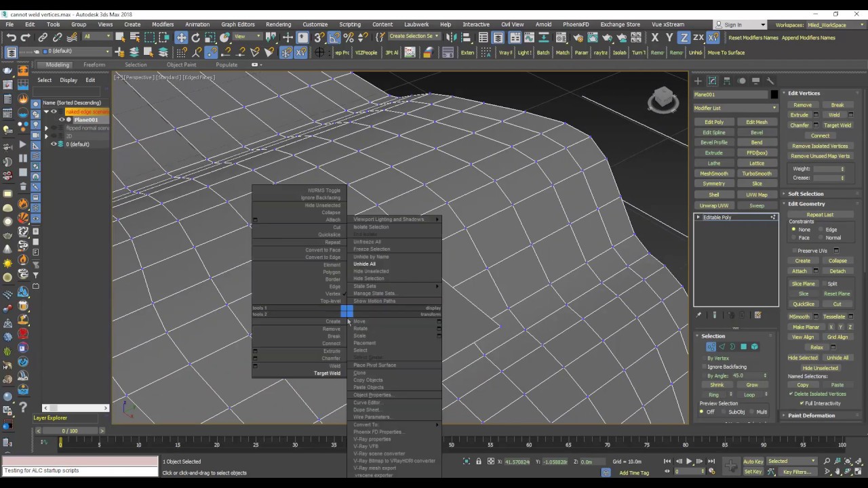Click the TurboSmooth modifier button
The width and height of the screenshot is (868, 488).
point(757,174)
